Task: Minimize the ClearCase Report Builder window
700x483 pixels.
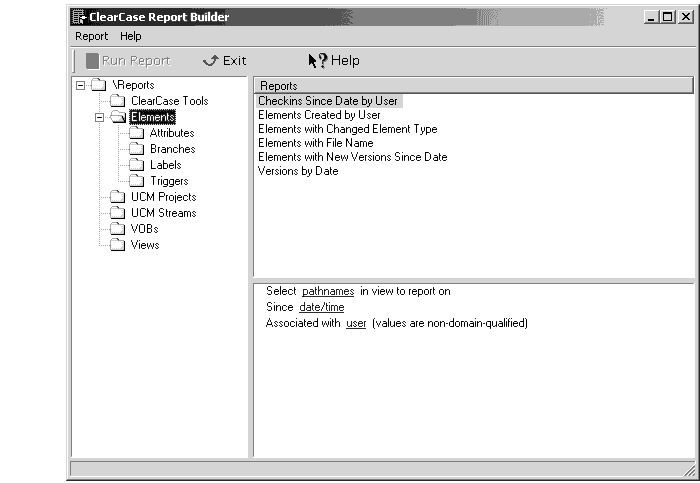Action: click(x=651, y=17)
